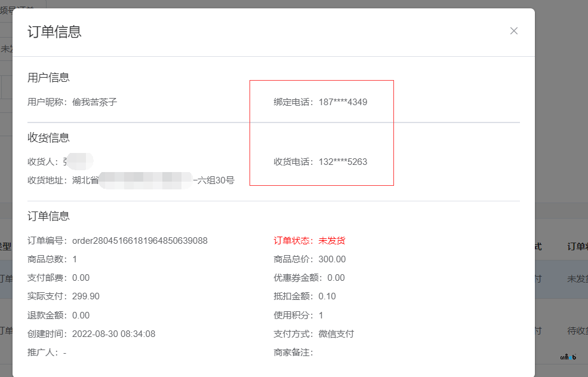Click 商品总数 value 1
Screen dimensions: 588x377
75,259
